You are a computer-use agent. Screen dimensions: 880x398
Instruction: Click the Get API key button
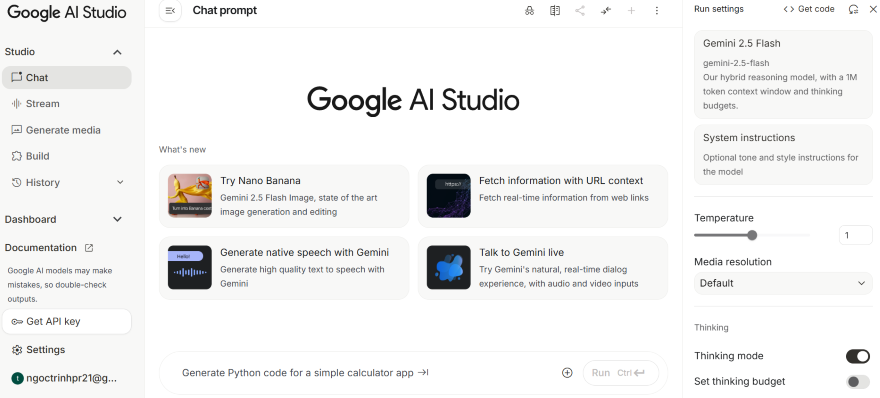pos(66,322)
